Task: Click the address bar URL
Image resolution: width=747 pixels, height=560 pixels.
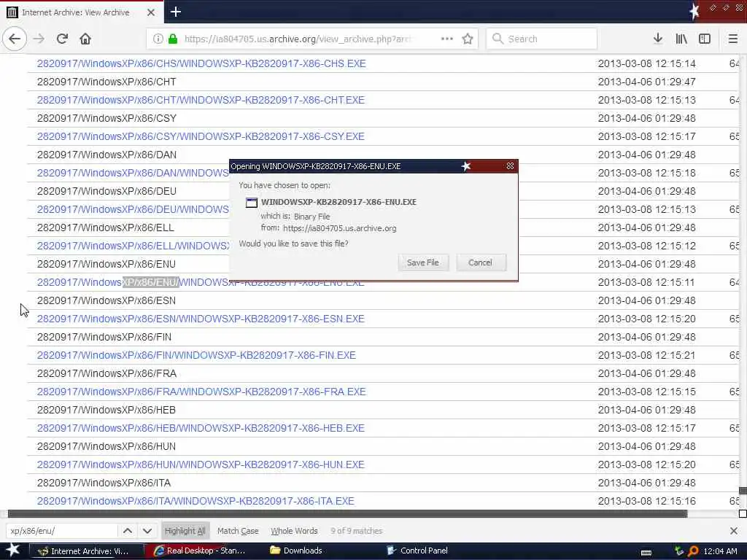Action: click(298, 39)
